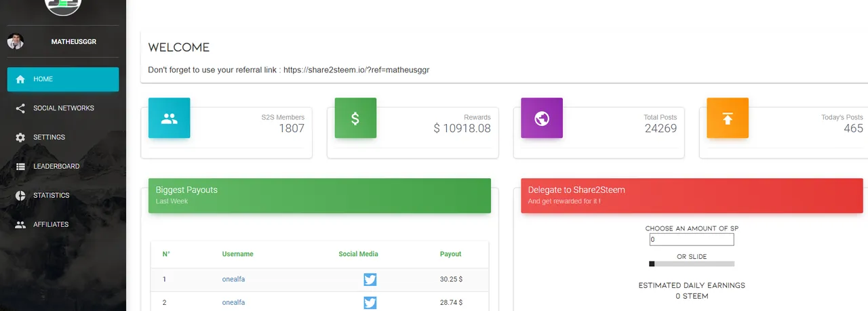Click the Social Media column header
This screenshot has height=311, width=868.
click(x=358, y=254)
